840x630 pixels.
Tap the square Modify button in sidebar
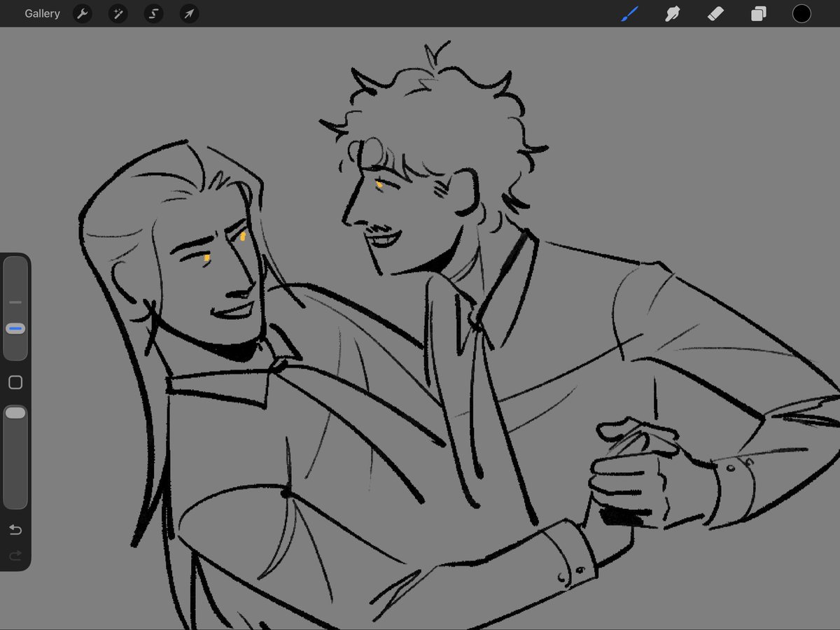tap(15, 382)
